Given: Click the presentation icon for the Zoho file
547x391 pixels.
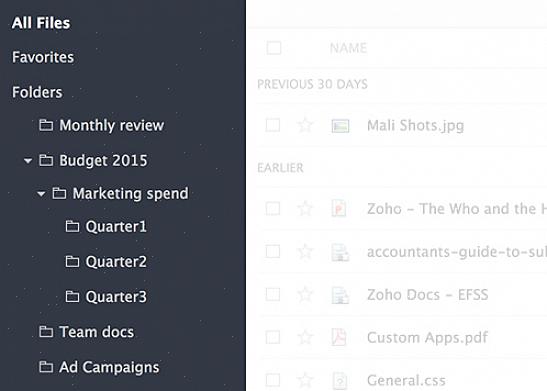Looking at the screenshot, I should coord(339,209).
